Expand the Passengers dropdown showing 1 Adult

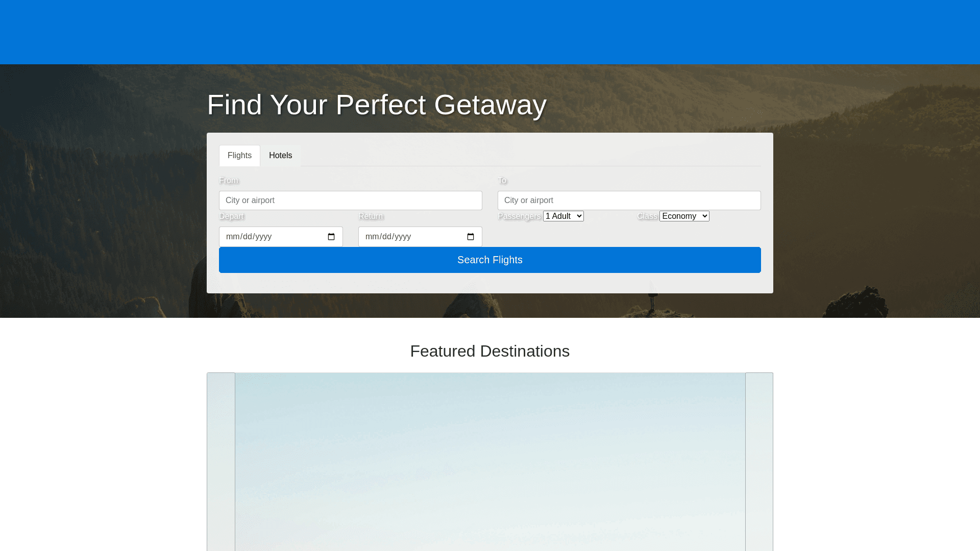563,216
